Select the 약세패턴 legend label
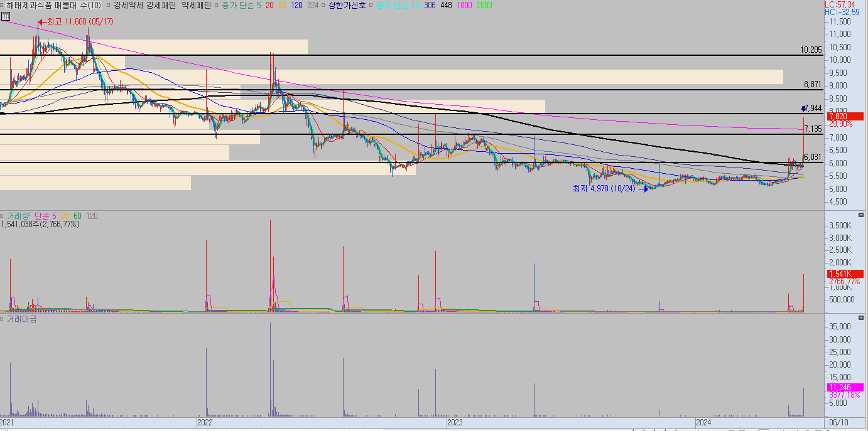Viewport: 868px width, 431px height. point(195,5)
